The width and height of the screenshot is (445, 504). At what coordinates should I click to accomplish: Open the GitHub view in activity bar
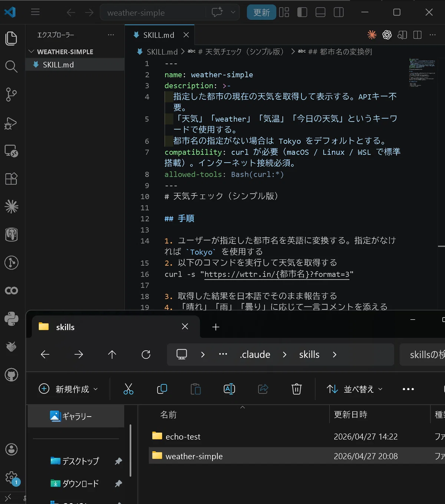point(11,375)
